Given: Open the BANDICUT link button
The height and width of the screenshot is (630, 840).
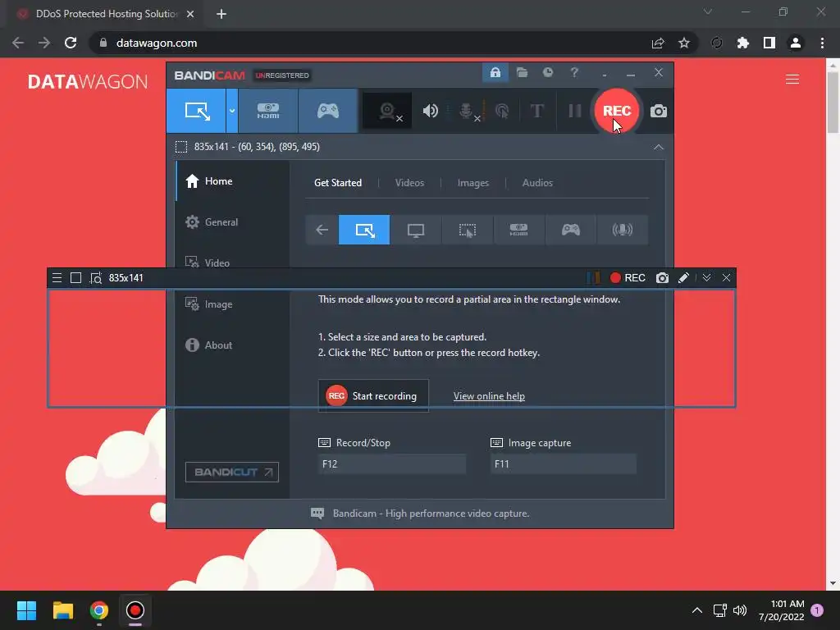Looking at the screenshot, I should [x=232, y=472].
